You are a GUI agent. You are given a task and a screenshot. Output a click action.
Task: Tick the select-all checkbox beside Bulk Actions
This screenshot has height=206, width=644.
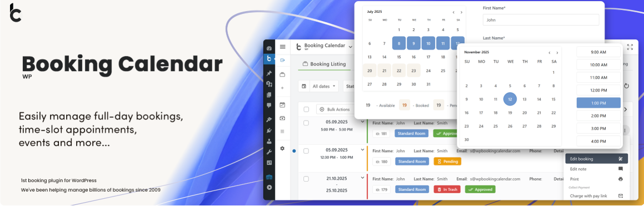click(306, 109)
